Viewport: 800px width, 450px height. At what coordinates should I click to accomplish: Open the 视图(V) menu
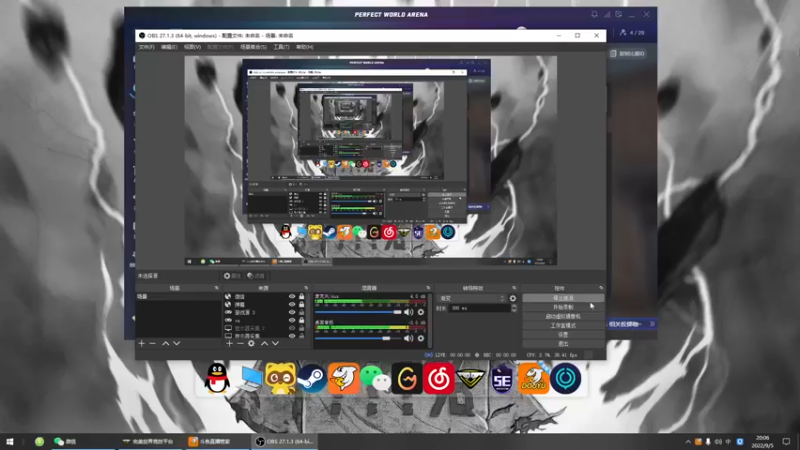coord(192,47)
